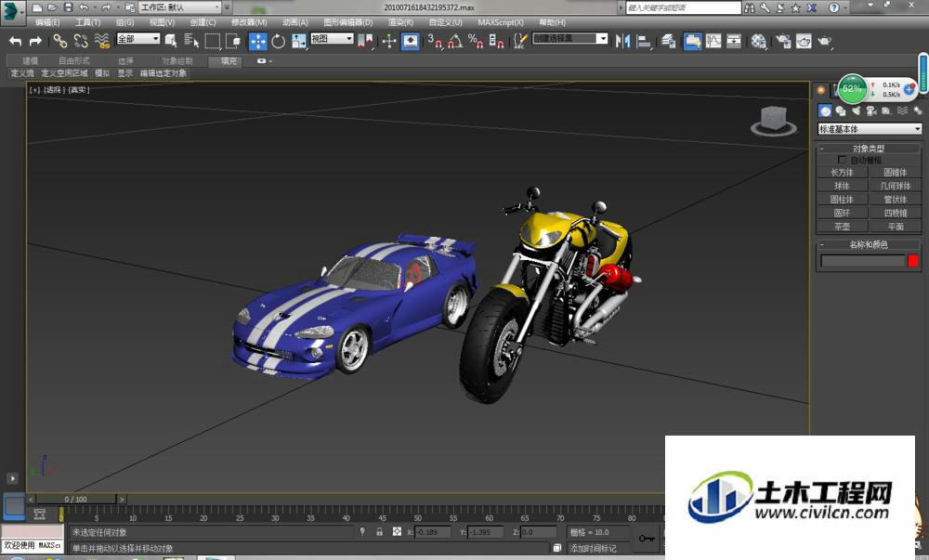Select the Select and Link tool
Viewport: 929px width, 560px height.
click(59, 41)
